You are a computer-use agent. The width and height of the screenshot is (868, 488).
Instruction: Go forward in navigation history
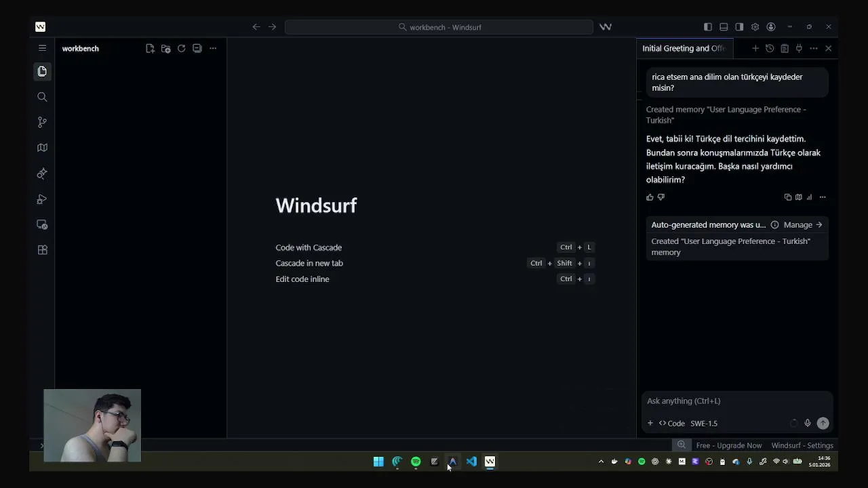tap(272, 27)
